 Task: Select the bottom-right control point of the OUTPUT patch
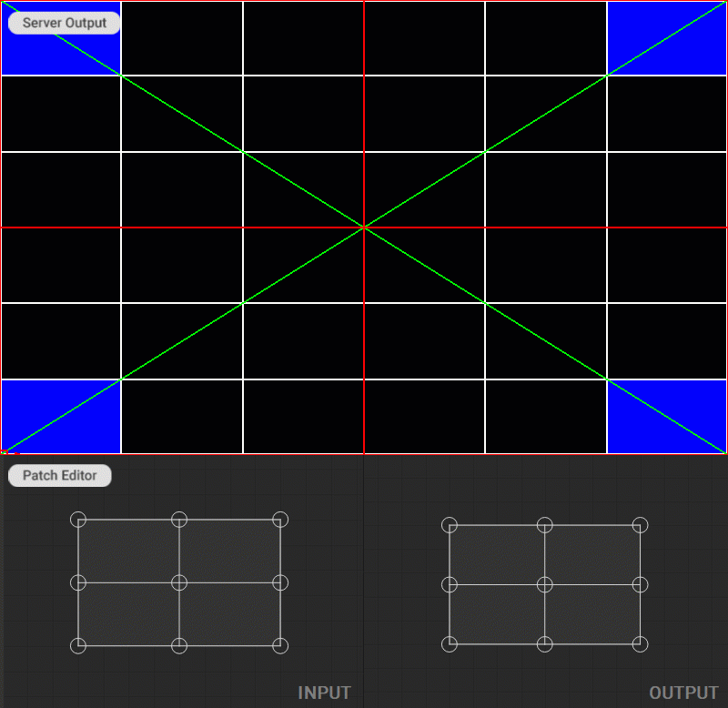click(x=641, y=644)
